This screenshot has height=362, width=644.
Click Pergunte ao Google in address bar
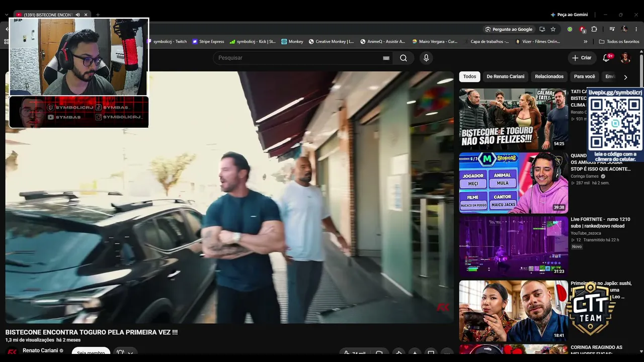509,29
